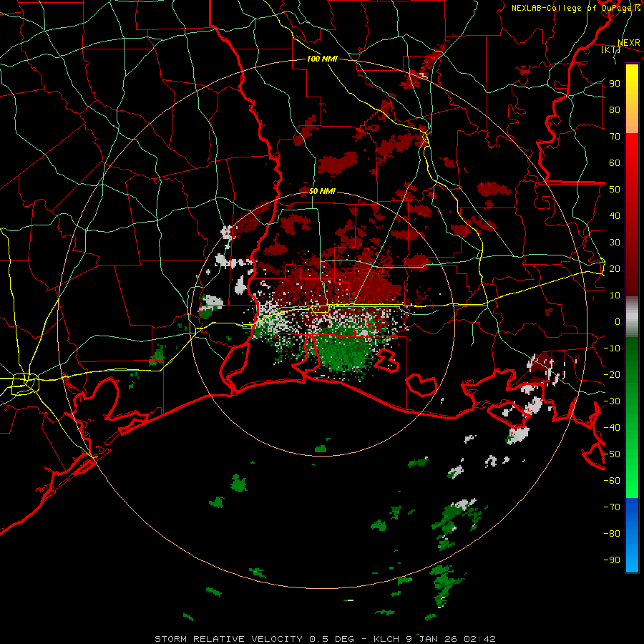The width and height of the screenshot is (644, 644).
Task: Click the 40 value on velocity scale
Action: 615,215
